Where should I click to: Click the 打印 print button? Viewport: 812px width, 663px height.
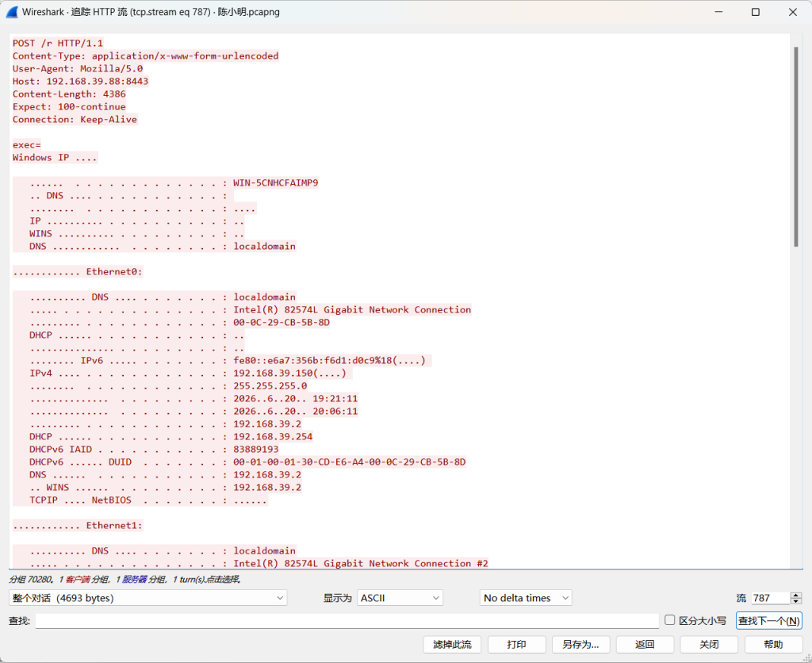click(x=516, y=644)
